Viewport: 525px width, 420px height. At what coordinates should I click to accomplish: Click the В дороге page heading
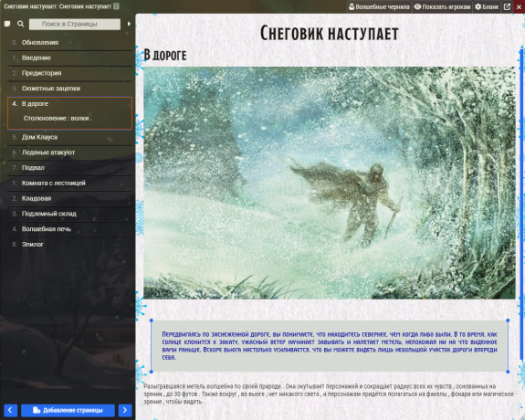pos(165,55)
